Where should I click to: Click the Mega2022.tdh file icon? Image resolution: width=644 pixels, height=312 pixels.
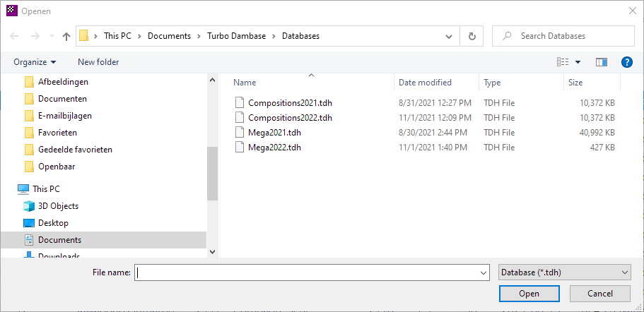coord(240,148)
